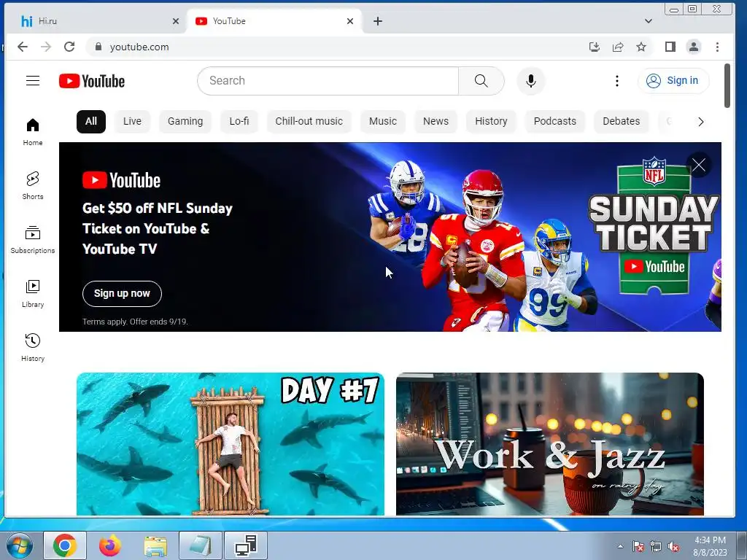Open Chrome three-dot menu
The width and height of the screenshot is (747, 560).
pyautogui.click(x=718, y=47)
